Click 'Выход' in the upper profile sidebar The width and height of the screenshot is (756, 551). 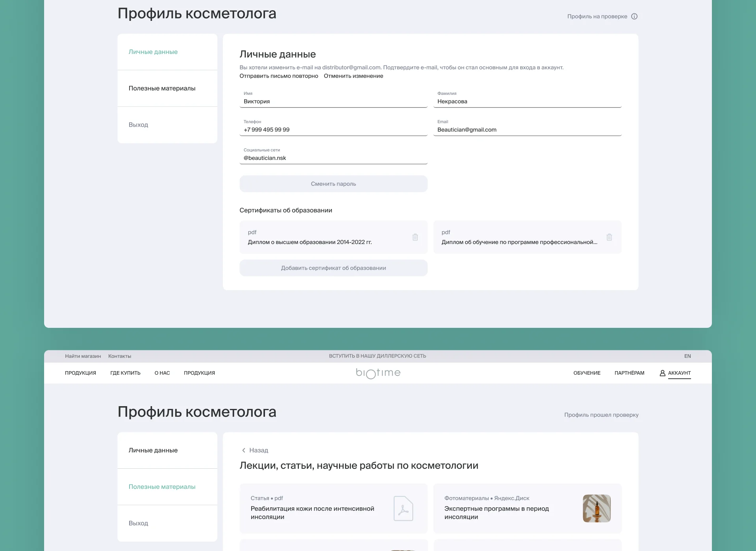(167, 125)
